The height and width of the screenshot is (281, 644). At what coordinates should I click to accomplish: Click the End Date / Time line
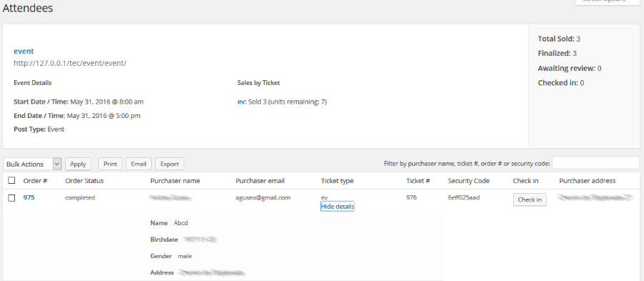coord(77,116)
